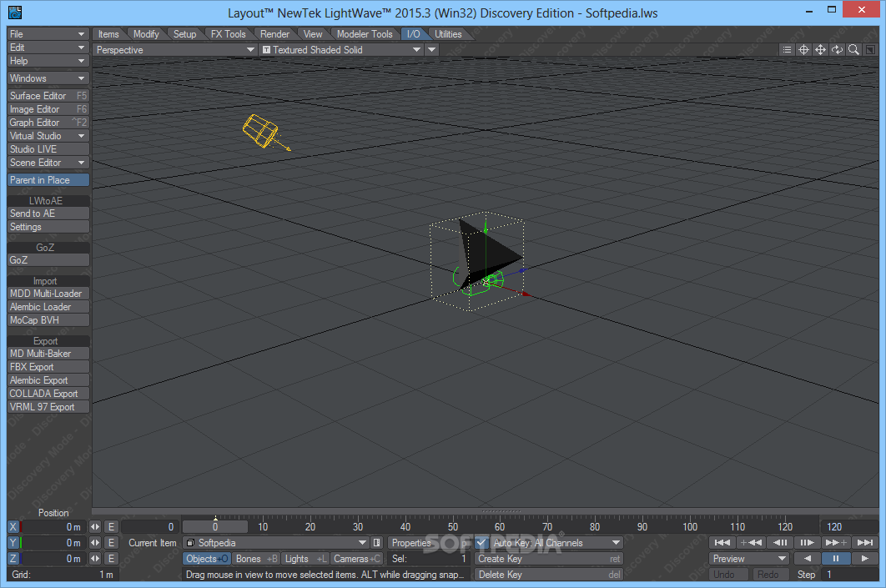Open the Preview dropdown
Image resolution: width=886 pixels, height=588 pixels.
(749, 558)
